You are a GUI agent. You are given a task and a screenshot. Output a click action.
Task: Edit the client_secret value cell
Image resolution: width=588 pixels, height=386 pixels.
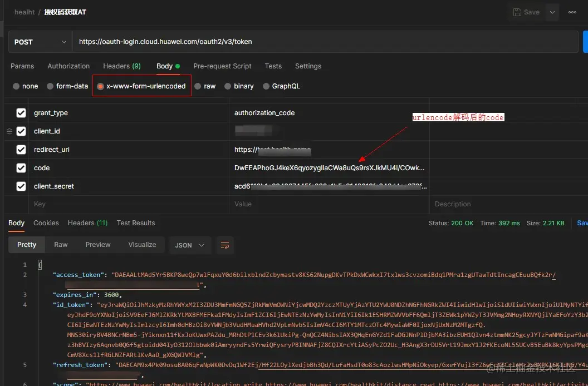[x=329, y=186]
